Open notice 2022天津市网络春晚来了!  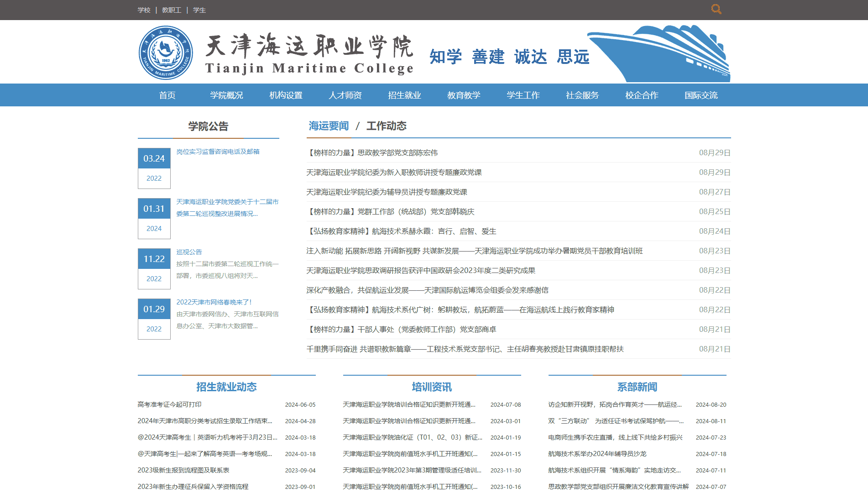coord(214,302)
